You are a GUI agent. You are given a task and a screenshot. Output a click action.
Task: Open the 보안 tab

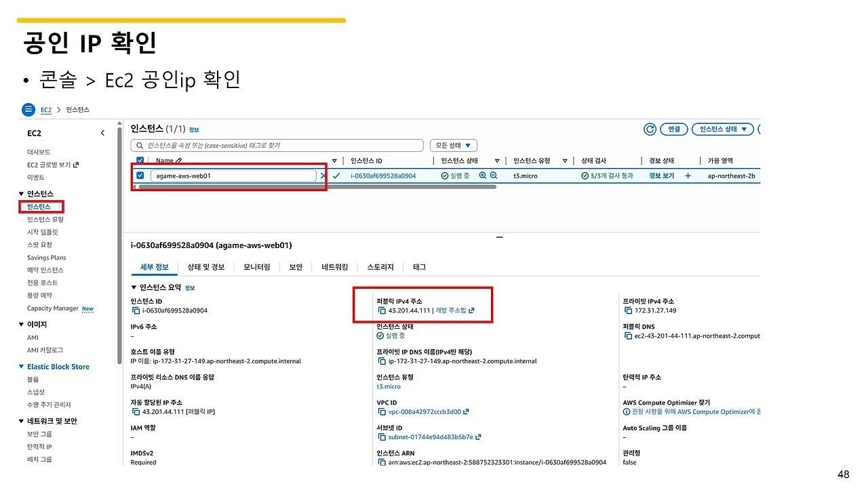(296, 267)
